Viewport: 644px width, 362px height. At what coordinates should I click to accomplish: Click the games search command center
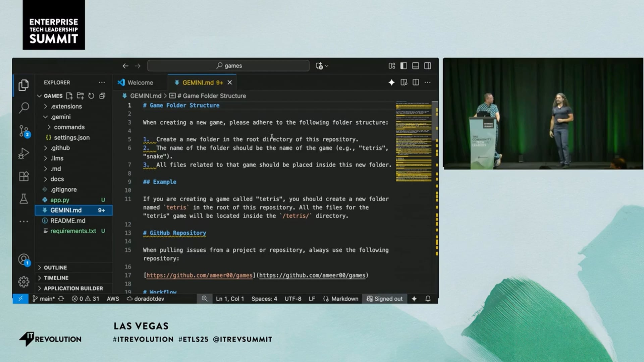click(x=228, y=66)
